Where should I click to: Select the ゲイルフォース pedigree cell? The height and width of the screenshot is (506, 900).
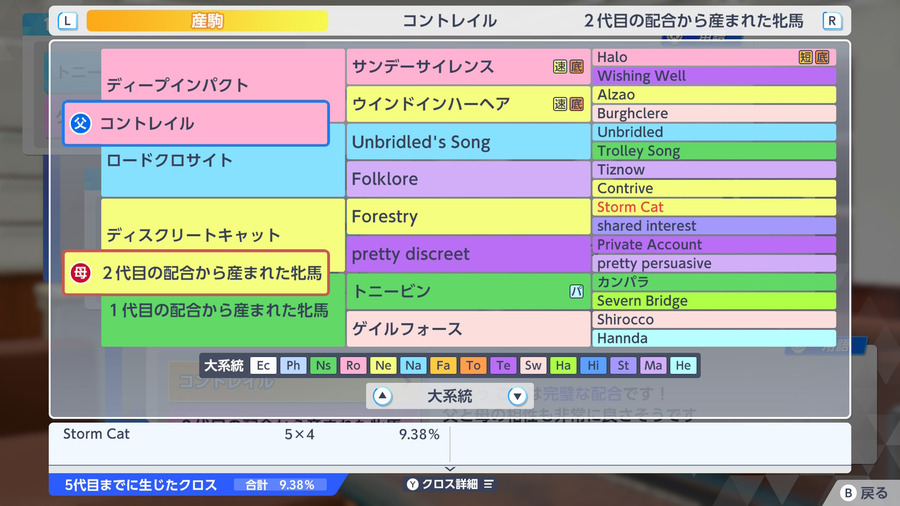pyautogui.click(x=468, y=329)
